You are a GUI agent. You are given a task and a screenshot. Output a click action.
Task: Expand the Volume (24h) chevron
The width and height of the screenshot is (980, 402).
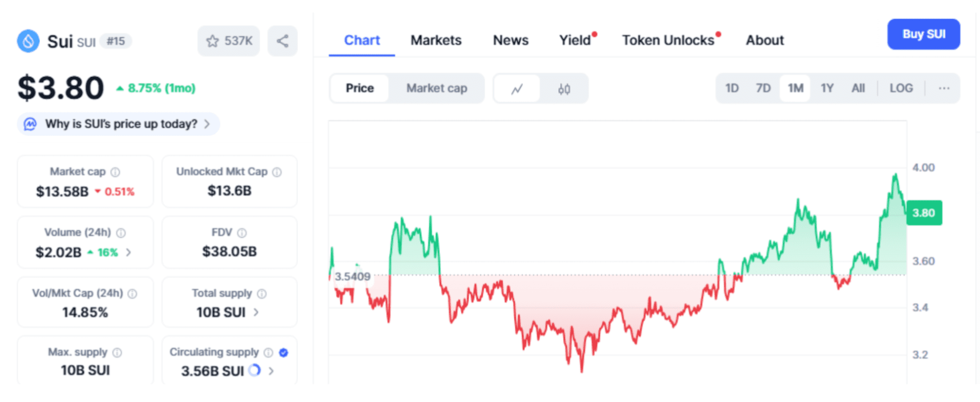tap(128, 252)
